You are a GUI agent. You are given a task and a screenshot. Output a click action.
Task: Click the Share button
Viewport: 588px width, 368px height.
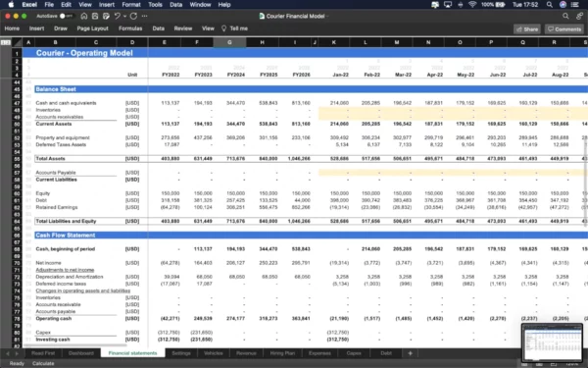click(x=527, y=28)
